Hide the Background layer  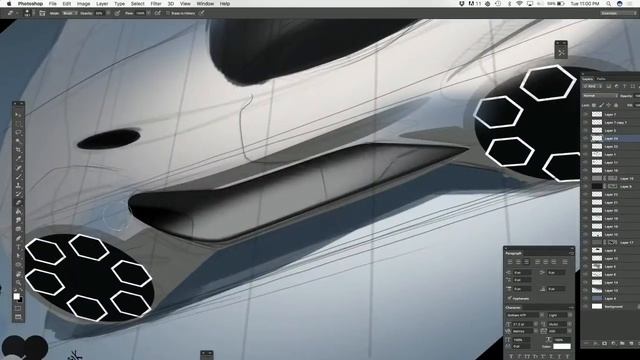(x=586, y=306)
